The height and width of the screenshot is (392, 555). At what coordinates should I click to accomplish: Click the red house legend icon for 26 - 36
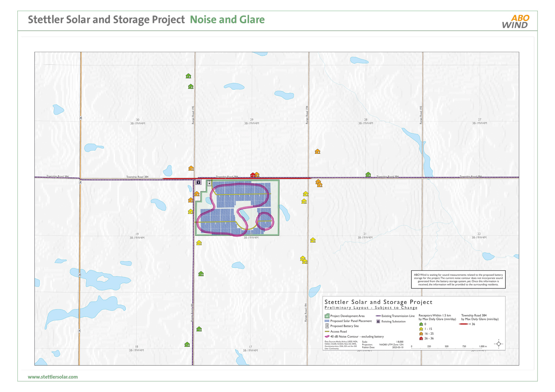tap(421, 338)
